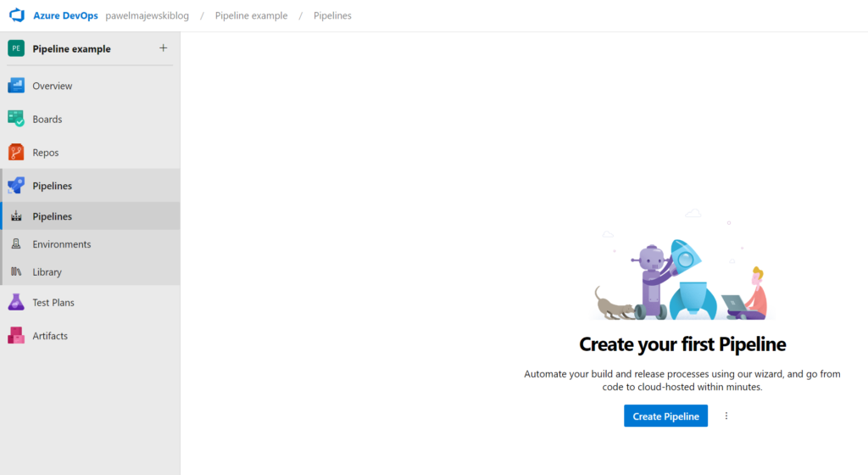Click the 'Automate your build and release' description

click(682, 380)
